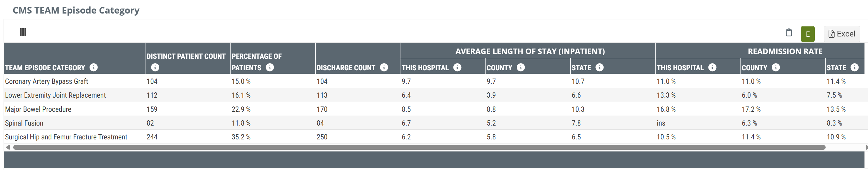Click the horizontal scrollbar thumb
The image size is (868, 170).
click(x=419, y=147)
